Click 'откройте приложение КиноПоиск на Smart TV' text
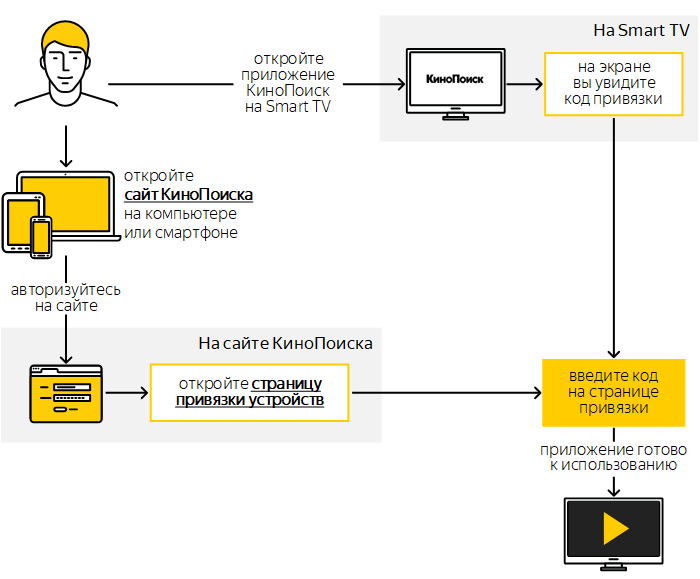Image resolution: width=700 pixels, height=579 pixels. tap(288, 83)
